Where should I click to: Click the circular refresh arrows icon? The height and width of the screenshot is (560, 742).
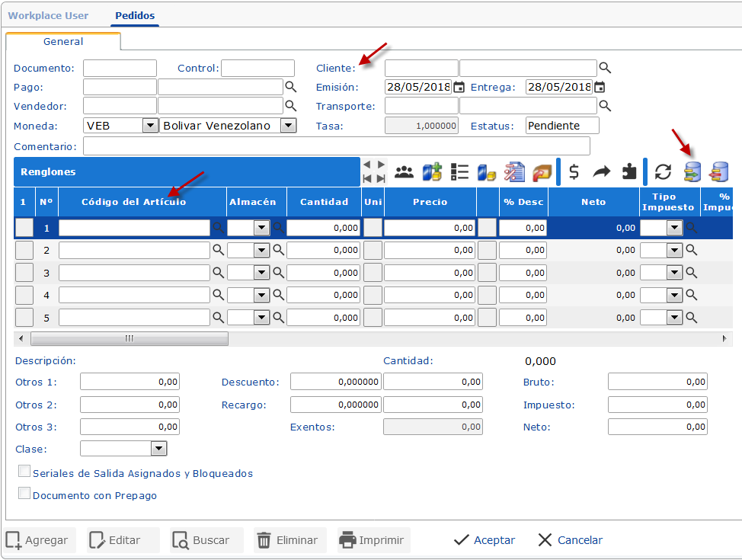[664, 172]
